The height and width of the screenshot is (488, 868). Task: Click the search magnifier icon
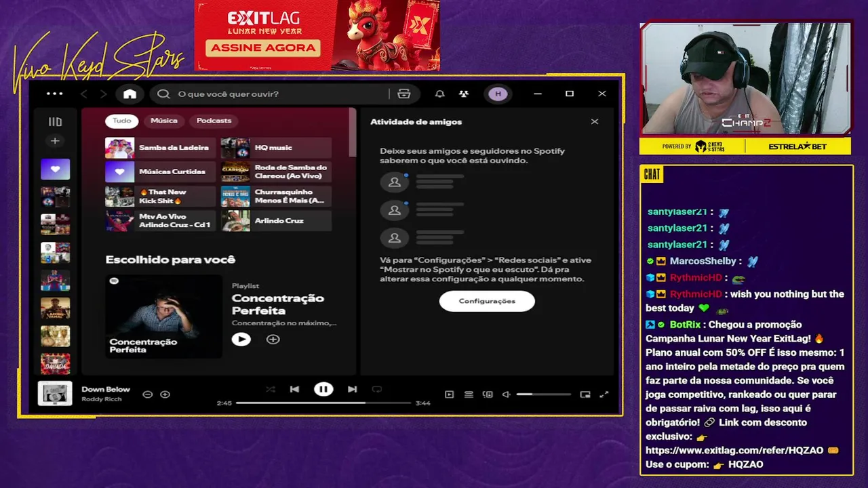[163, 94]
